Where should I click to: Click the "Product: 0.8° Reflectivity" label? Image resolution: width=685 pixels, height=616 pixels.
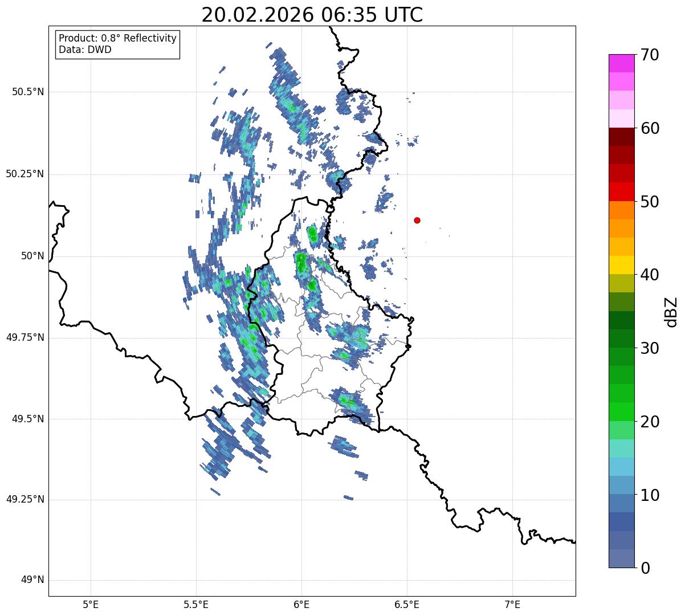pos(118,39)
